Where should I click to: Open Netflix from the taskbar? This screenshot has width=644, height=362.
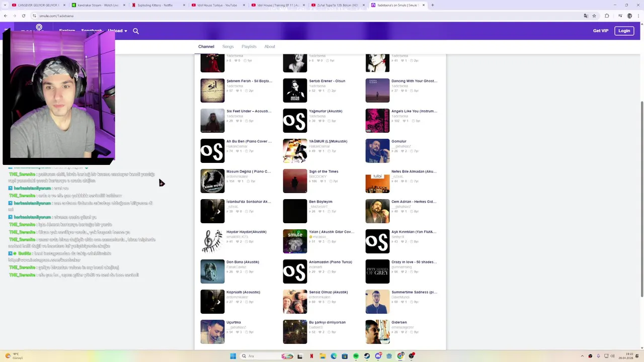(311, 356)
